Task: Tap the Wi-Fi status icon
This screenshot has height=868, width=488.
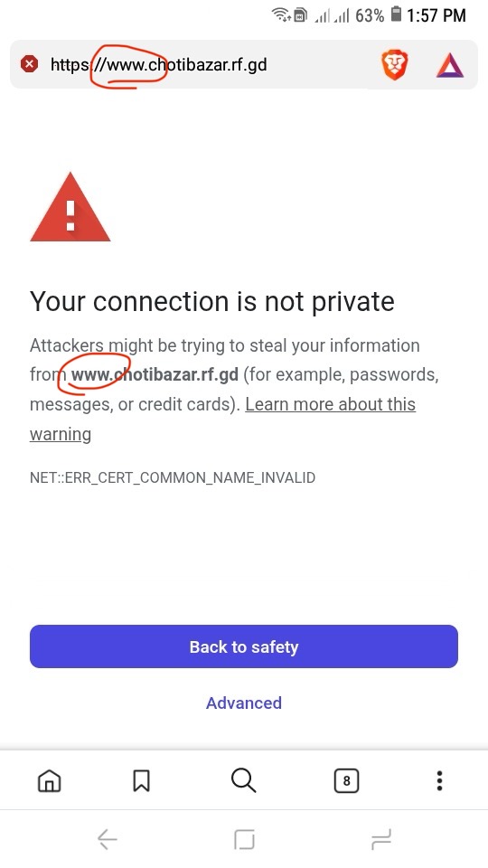Action: tap(282, 15)
